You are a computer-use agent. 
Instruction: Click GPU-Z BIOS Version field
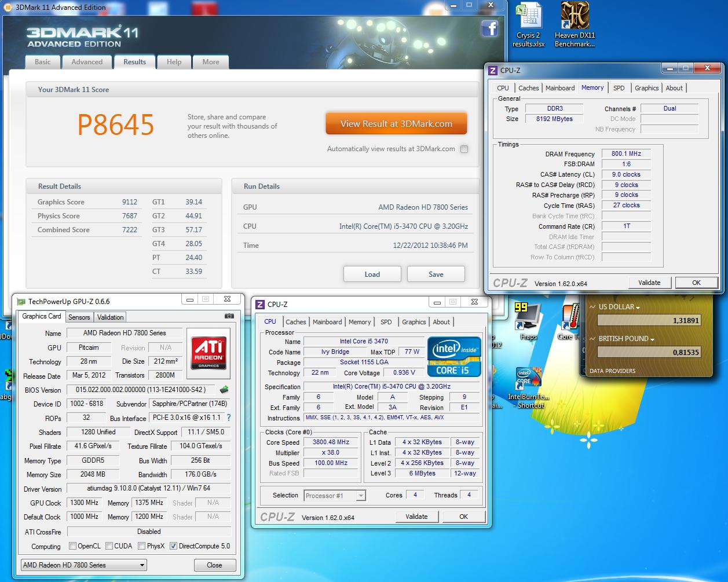[x=141, y=390]
